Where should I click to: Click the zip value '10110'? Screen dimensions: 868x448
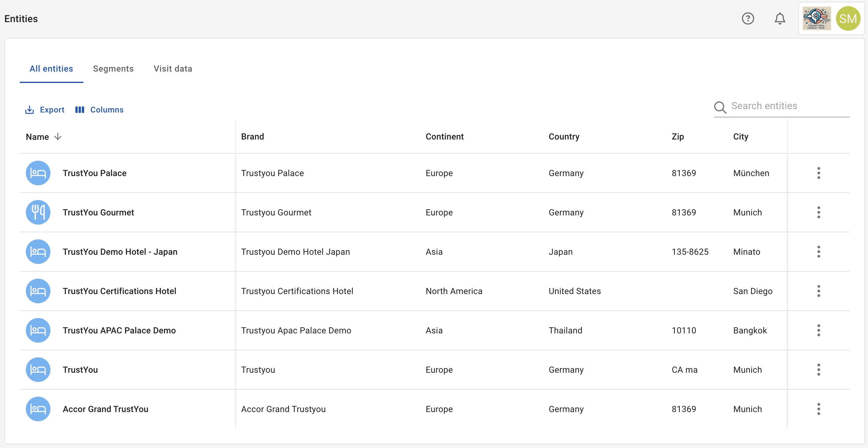(x=684, y=331)
